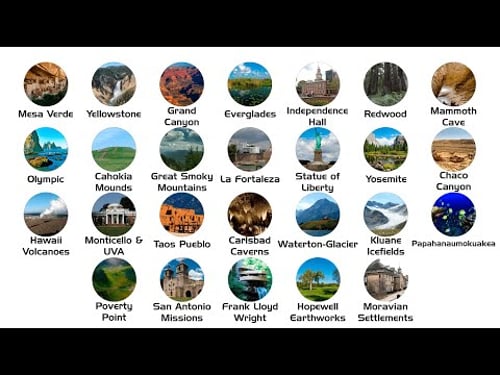Select the Yellowstone waterfall icon
This screenshot has width=500, height=375.
click(114, 84)
